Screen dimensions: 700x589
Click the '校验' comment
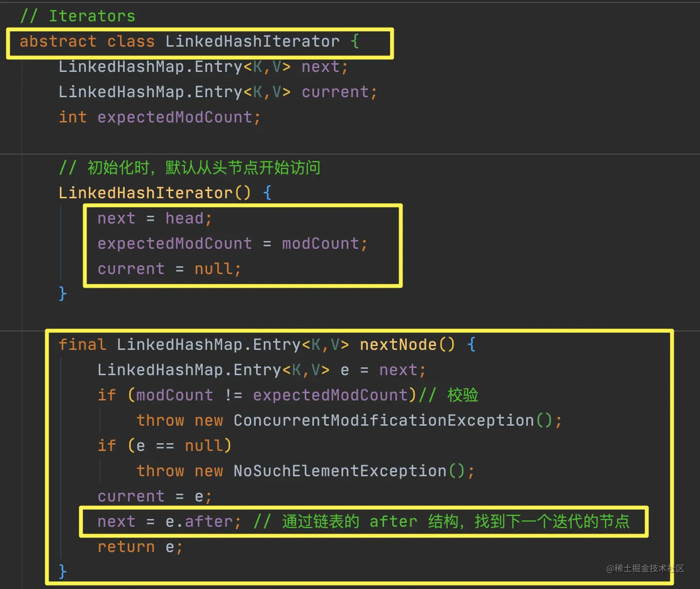[463, 395]
